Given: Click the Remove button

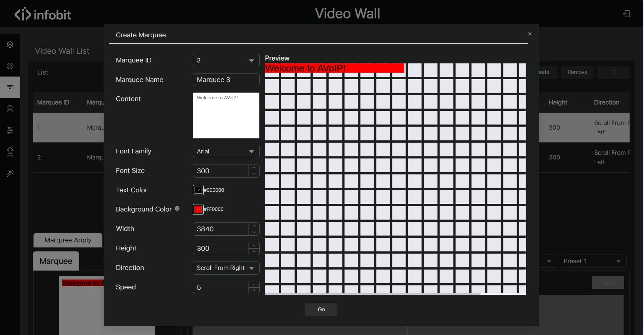Looking at the screenshot, I should pos(577,72).
